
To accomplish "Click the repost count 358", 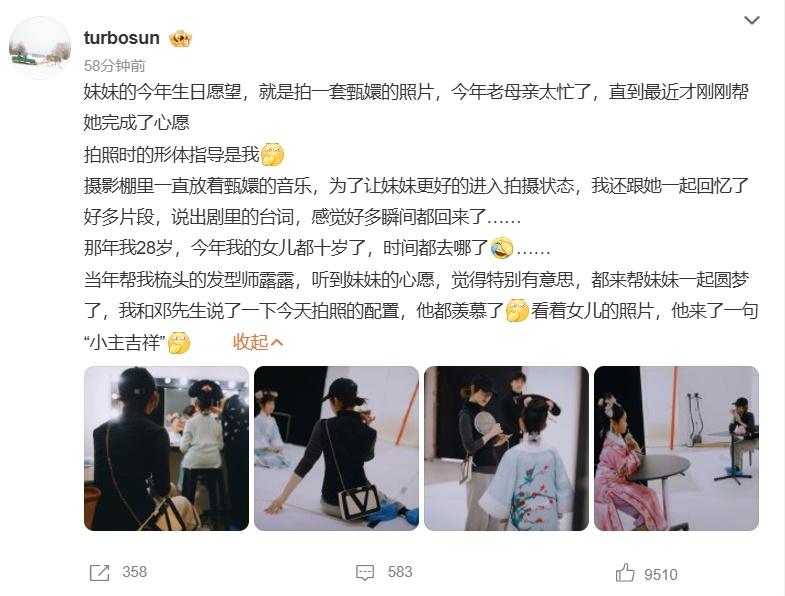I will tap(135, 572).
